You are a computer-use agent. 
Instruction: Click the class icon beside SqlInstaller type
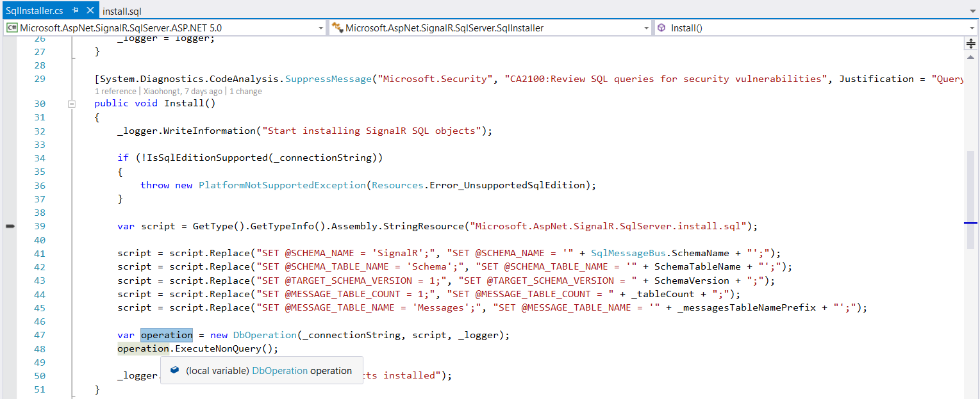click(x=337, y=28)
